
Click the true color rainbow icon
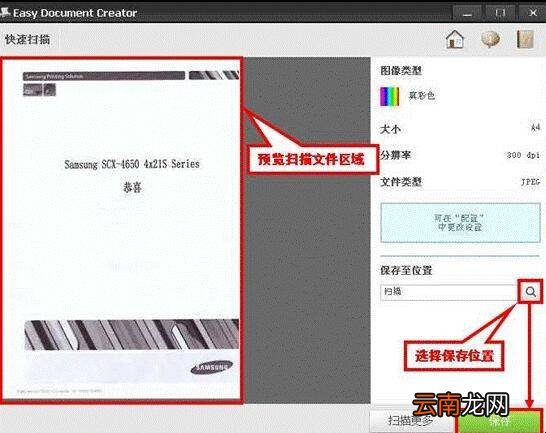pos(389,96)
